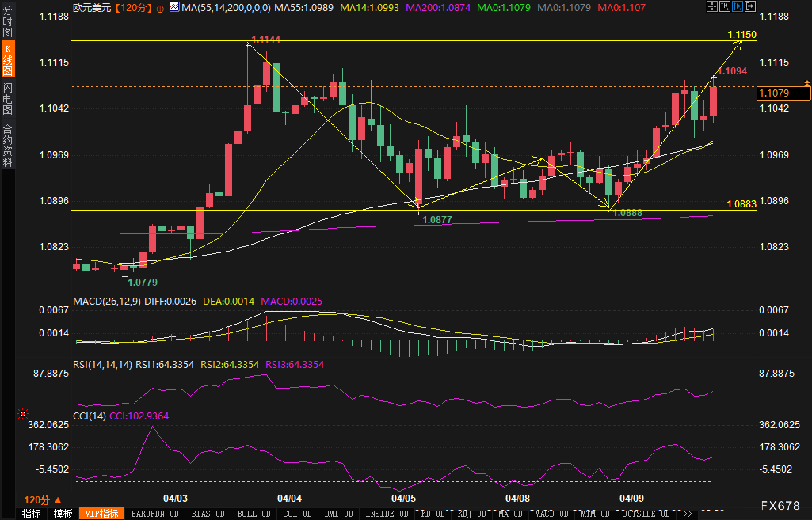Open the 120分 period label in header

point(134,8)
